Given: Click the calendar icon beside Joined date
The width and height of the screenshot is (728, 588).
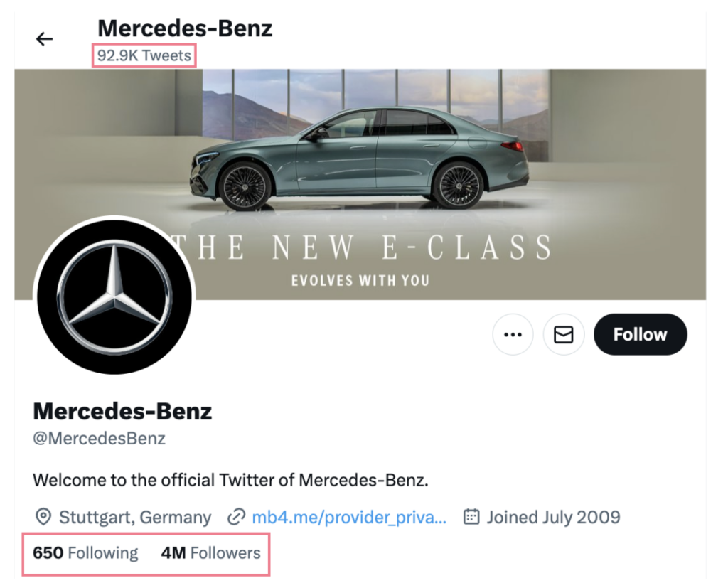Looking at the screenshot, I should [471, 517].
